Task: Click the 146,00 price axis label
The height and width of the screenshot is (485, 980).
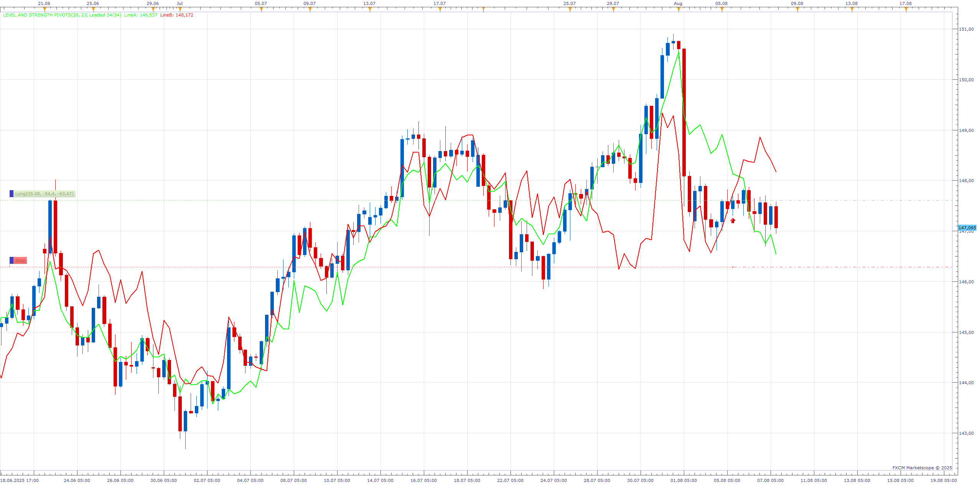Action: [x=966, y=282]
